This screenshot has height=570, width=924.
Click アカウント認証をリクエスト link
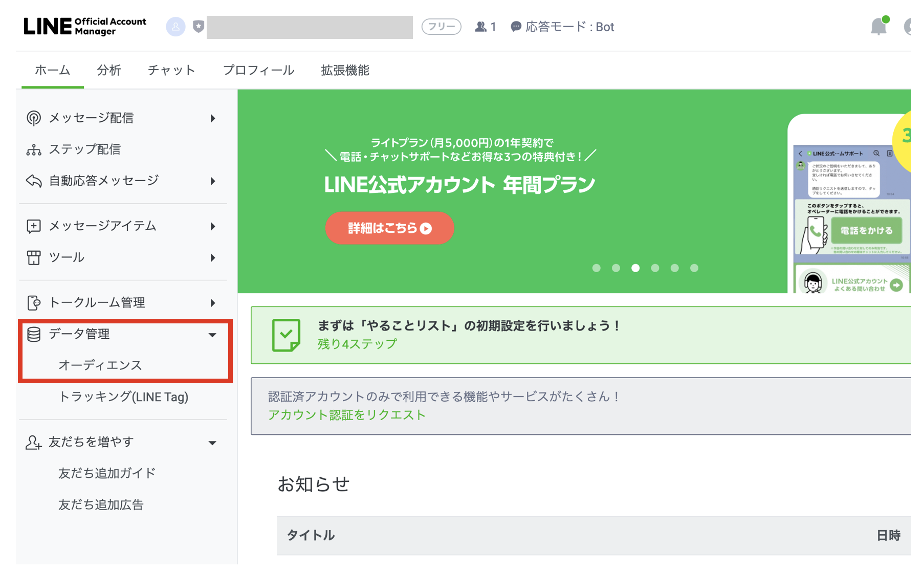point(347,415)
